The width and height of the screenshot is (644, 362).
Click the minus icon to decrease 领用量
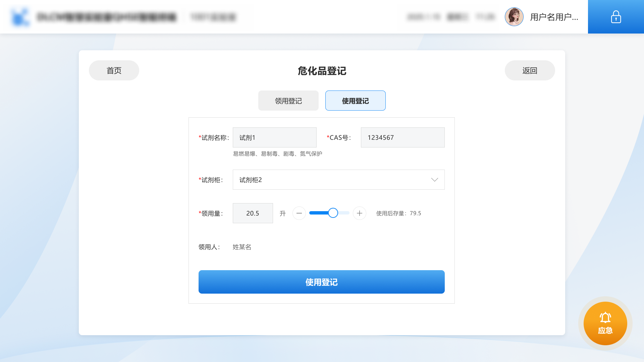[x=299, y=213]
